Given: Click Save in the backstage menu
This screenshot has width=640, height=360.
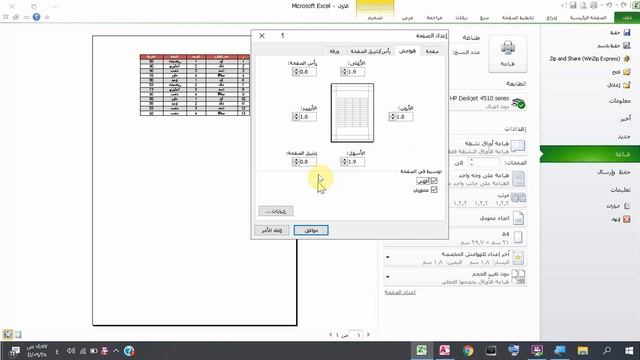Looking at the screenshot, I should click(620, 32).
